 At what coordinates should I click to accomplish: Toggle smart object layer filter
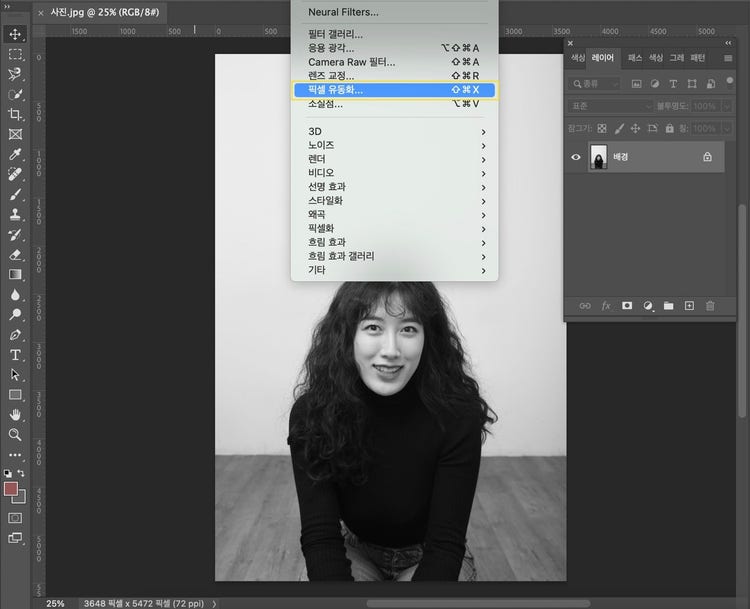[x=711, y=84]
